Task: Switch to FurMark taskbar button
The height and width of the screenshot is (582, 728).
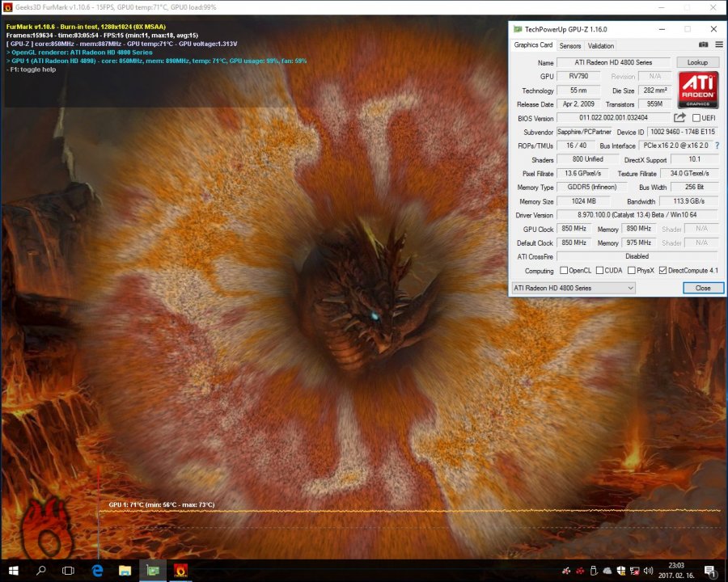Action: (180, 571)
